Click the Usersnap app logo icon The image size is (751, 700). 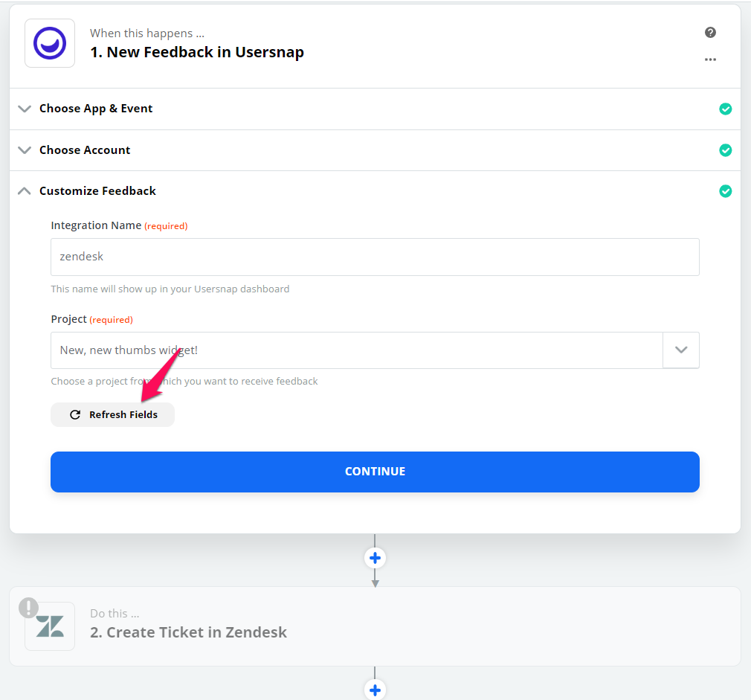(50, 43)
